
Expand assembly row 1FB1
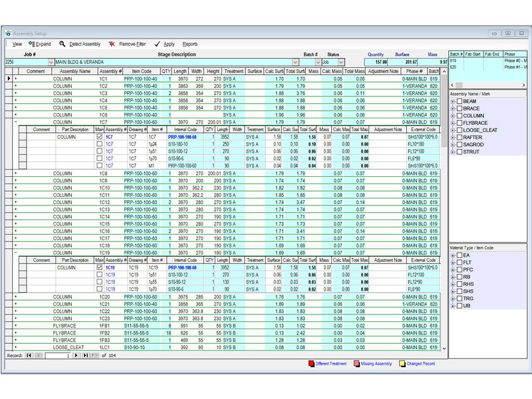pyautogui.click(x=15, y=325)
